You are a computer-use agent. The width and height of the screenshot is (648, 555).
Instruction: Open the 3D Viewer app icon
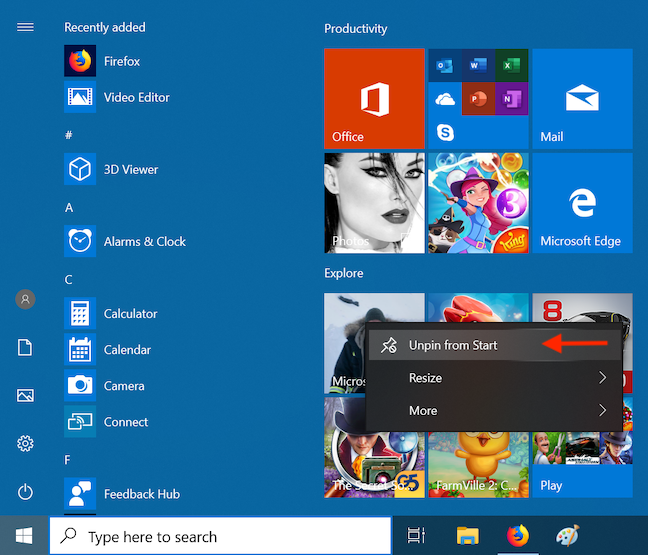click(80, 169)
